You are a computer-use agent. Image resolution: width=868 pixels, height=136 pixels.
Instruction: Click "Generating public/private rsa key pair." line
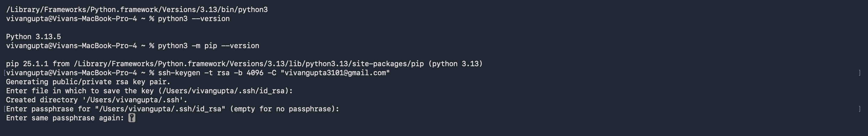[88, 82]
